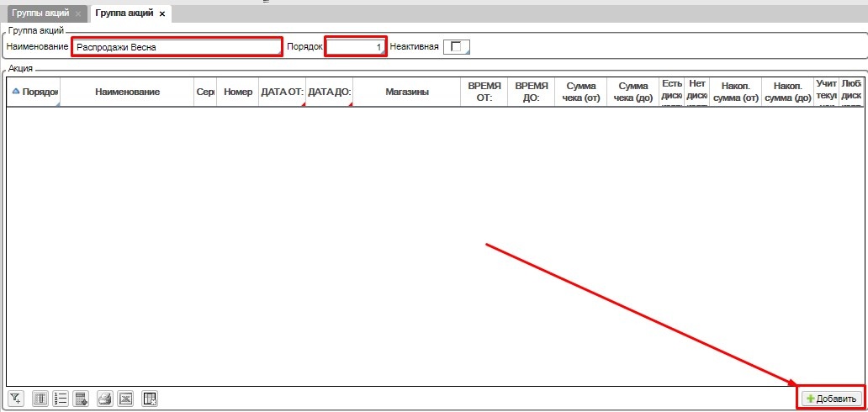Click the Наименование field with Распродажи Весна
868x412 pixels.
click(176, 47)
